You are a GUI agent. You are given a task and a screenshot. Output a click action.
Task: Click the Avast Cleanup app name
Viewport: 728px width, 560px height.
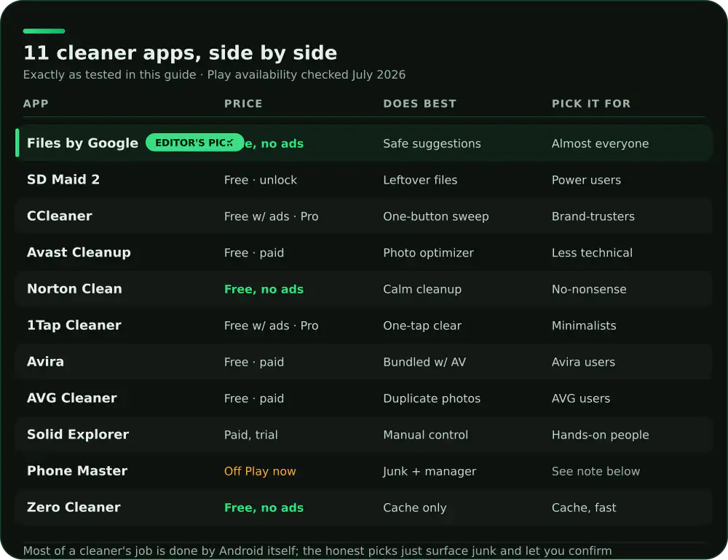pos(79,252)
